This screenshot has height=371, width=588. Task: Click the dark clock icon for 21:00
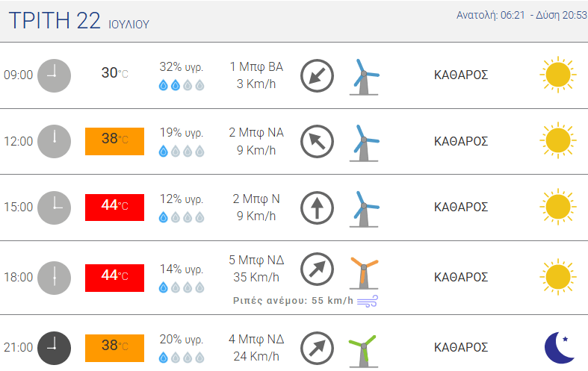pos(54,348)
